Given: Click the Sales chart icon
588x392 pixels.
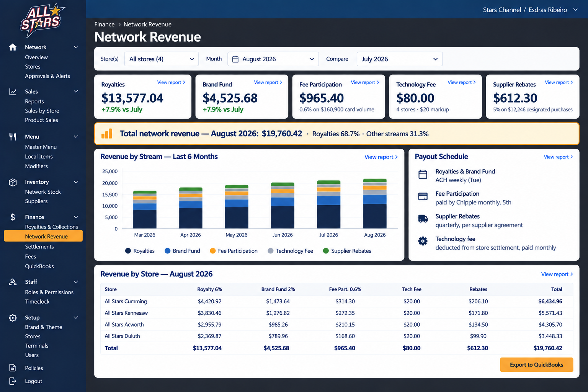Looking at the screenshot, I should [13, 91].
